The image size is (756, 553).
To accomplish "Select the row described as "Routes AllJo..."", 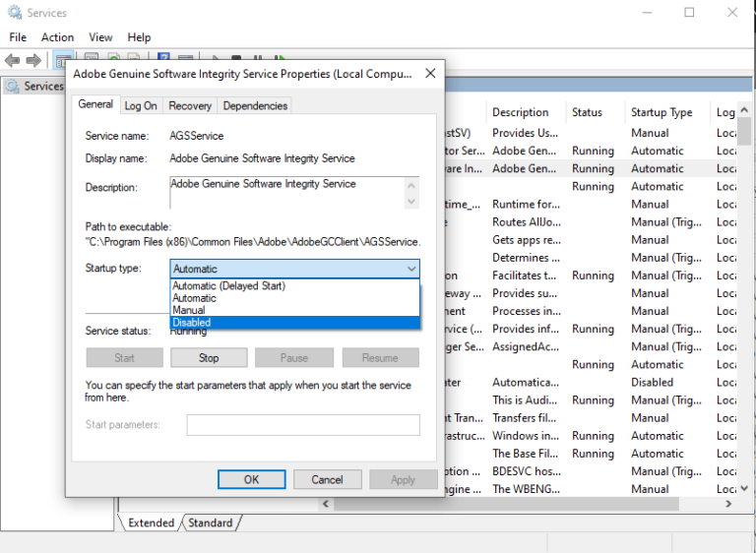I will pyautogui.click(x=590, y=221).
